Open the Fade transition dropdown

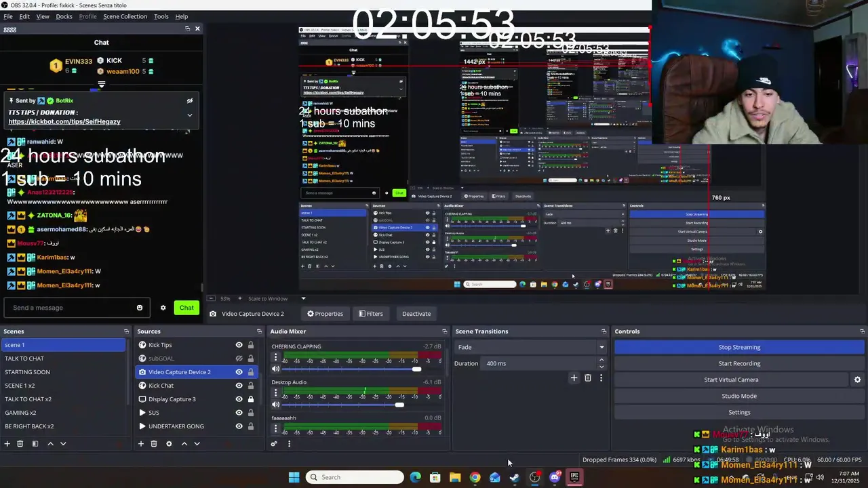pyautogui.click(x=531, y=347)
